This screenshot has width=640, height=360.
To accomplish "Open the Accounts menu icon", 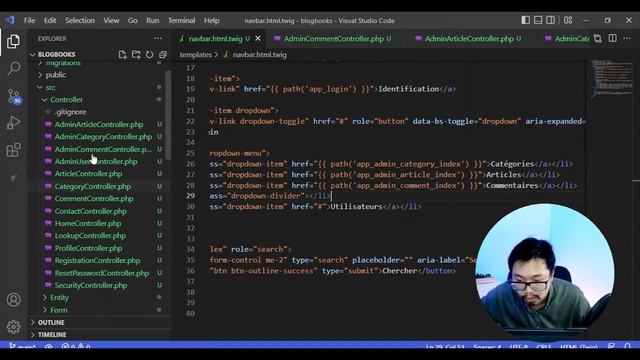I will (13, 300).
